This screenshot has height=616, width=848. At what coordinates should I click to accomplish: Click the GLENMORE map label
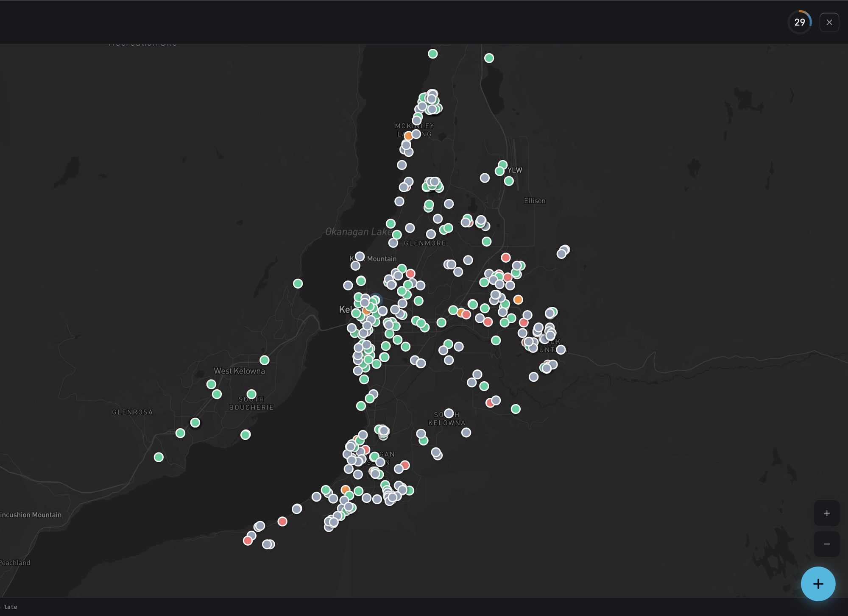tap(425, 243)
